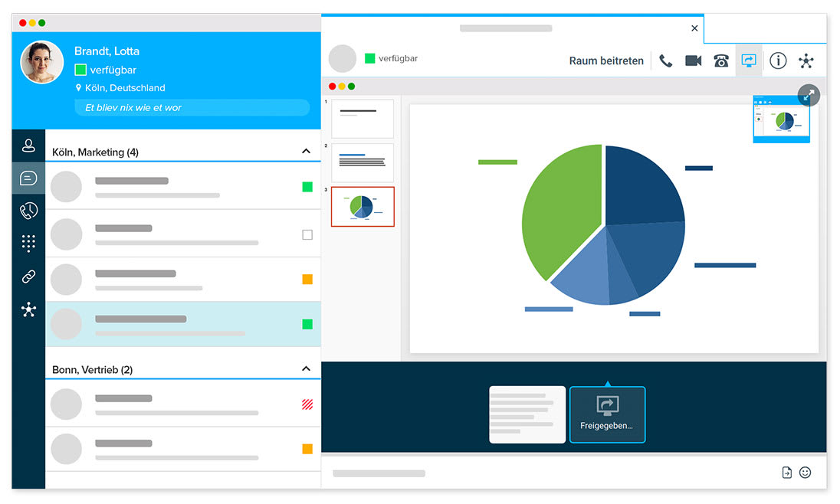840x504 pixels.
Task: Start a video call from the toolbar
Action: tap(693, 61)
